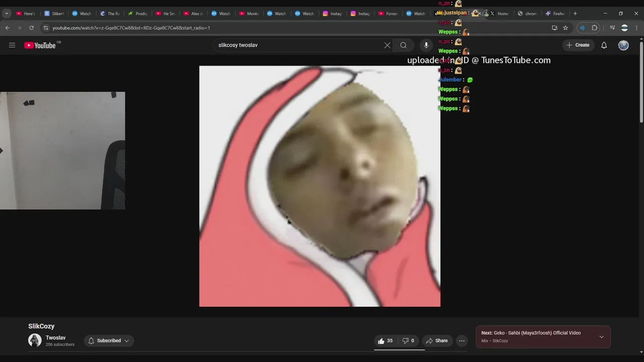Go to YouTube home via the logo

[40, 45]
